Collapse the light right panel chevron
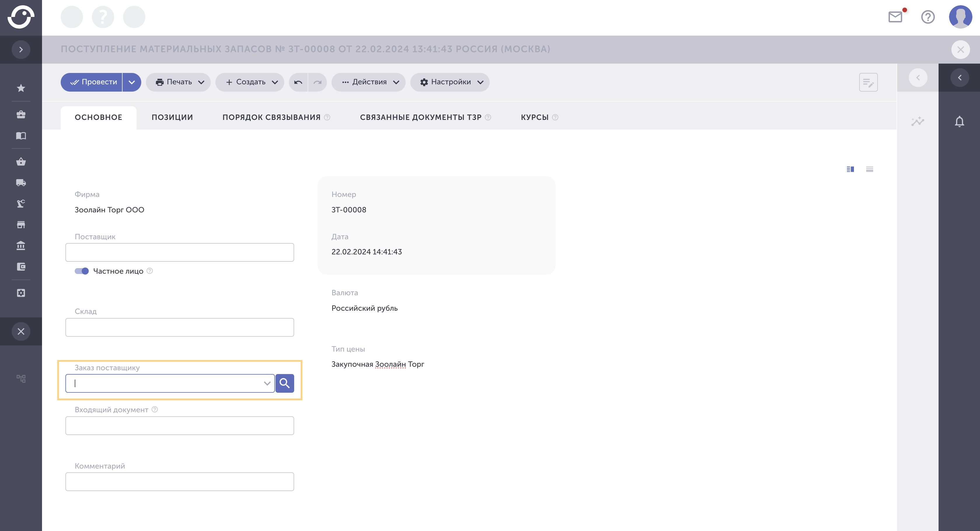Viewport: 980px width, 531px height. 918,78
